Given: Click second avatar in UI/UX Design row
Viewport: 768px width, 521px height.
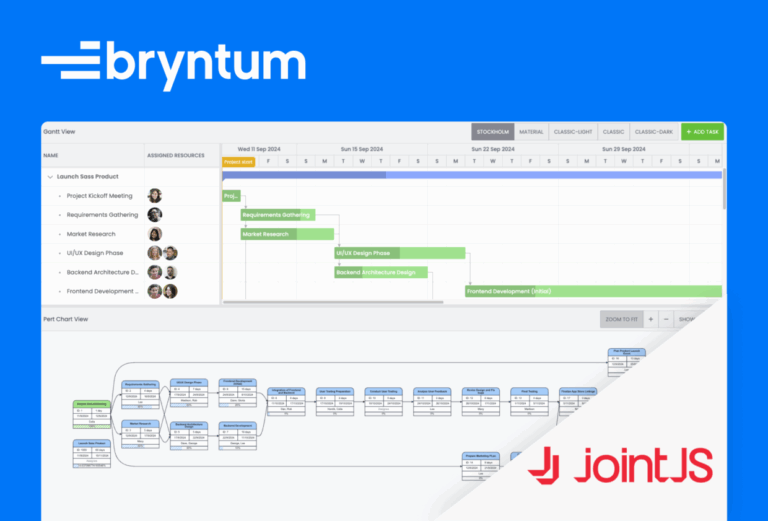Looking at the screenshot, I should (x=170, y=253).
